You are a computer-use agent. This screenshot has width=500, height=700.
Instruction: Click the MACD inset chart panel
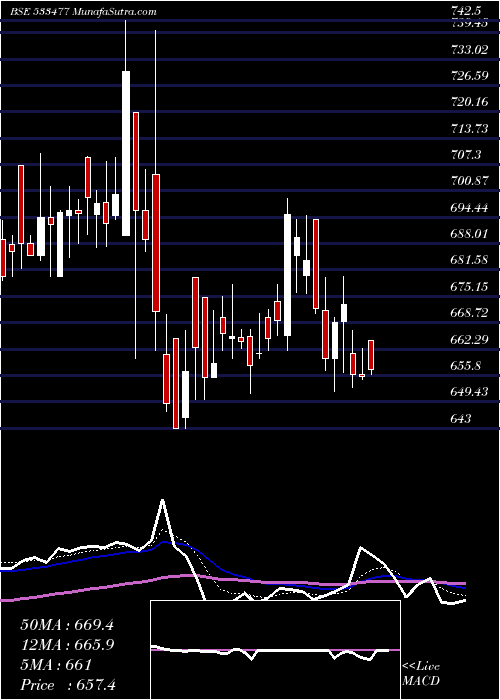click(275, 650)
